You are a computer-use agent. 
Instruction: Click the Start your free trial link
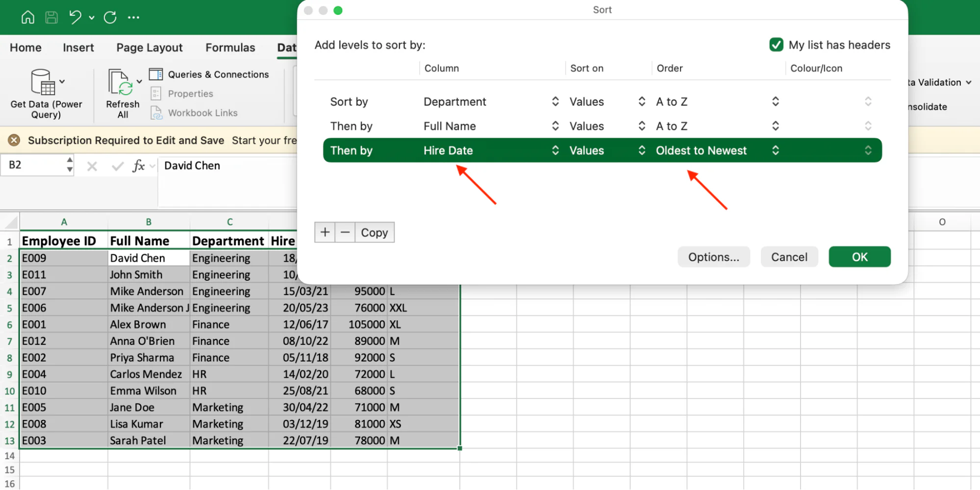click(x=265, y=141)
